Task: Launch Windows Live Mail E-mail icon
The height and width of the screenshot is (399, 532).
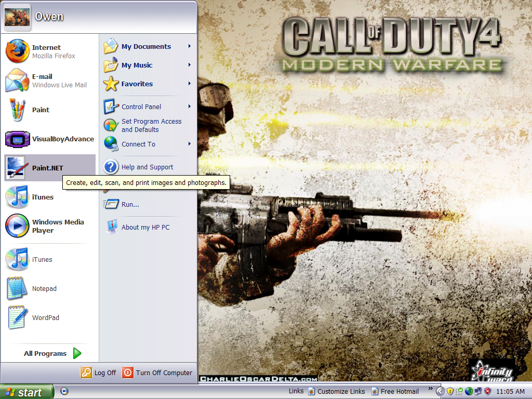Action: pos(17,80)
